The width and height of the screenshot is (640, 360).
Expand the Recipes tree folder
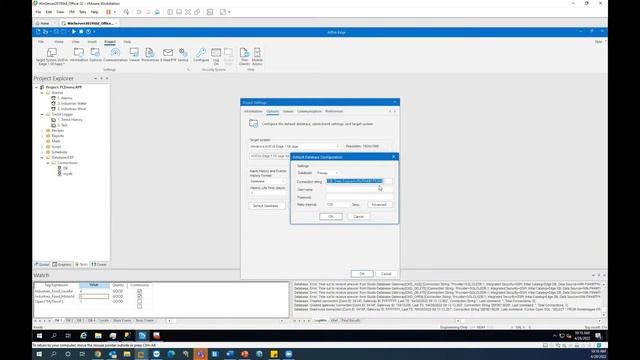click(42, 131)
